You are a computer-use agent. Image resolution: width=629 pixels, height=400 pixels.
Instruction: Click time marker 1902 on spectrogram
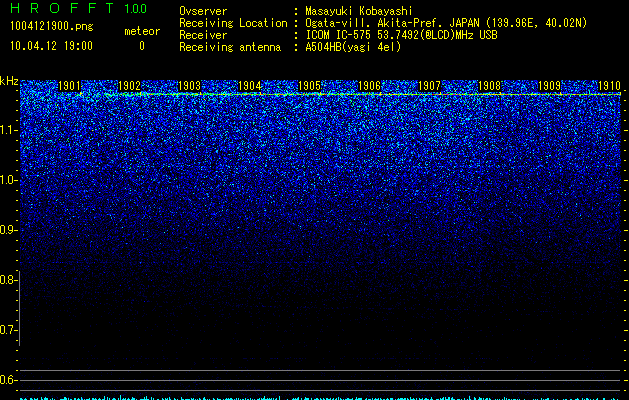point(130,86)
